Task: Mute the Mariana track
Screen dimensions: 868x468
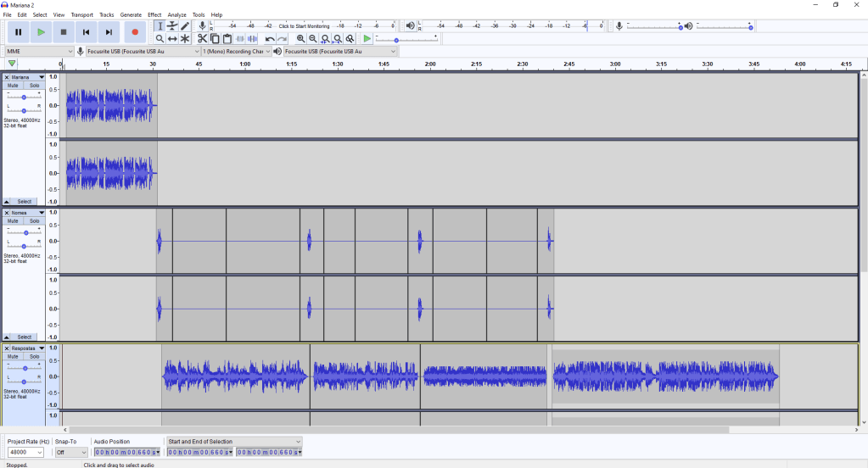Action: (x=13, y=86)
